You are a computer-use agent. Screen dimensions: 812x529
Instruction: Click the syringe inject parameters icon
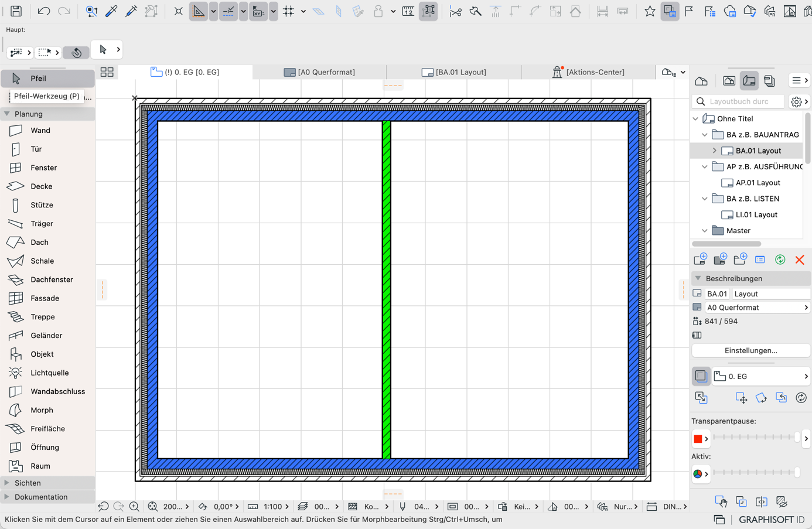pos(131,11)
